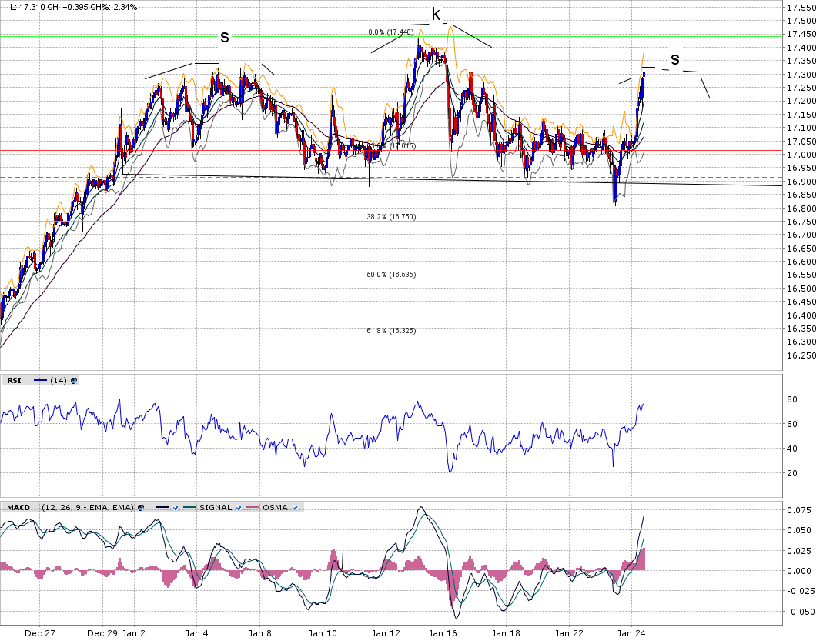The height and width of the screenshot is (644, 823).
Task: Select the left shoulder 's' annotation
Action: (225, 36)
